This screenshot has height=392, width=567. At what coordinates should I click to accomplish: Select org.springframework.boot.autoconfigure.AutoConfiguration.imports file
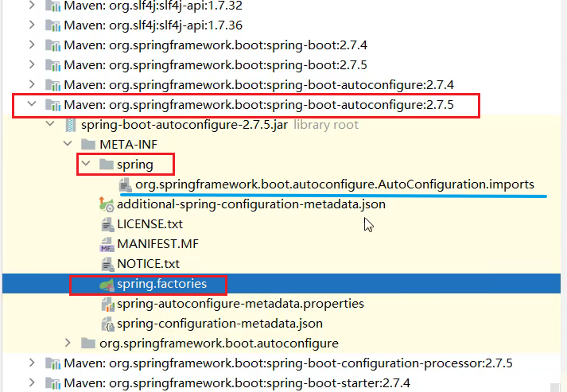(334, 184)
